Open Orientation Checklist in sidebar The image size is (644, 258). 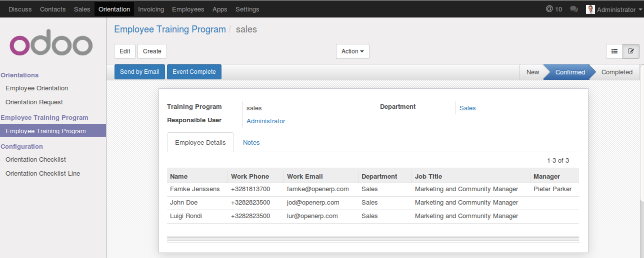pos(35,160)
